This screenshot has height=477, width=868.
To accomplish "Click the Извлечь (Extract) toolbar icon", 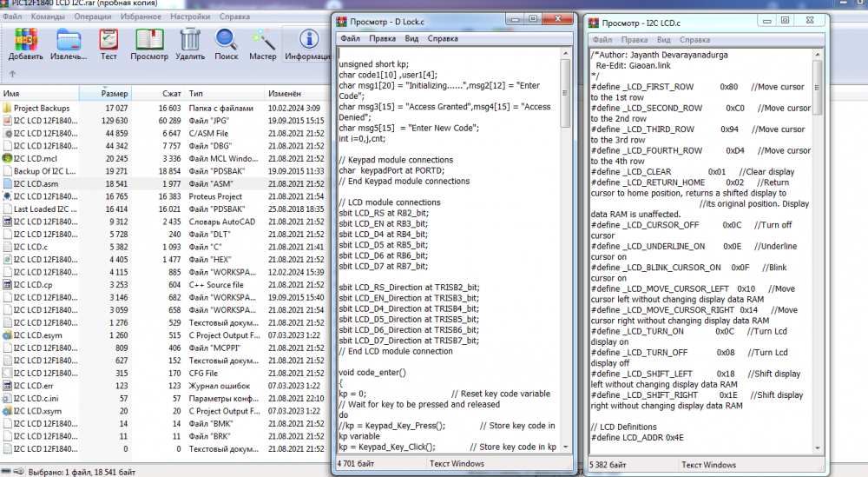I will [x=68, y=43].
